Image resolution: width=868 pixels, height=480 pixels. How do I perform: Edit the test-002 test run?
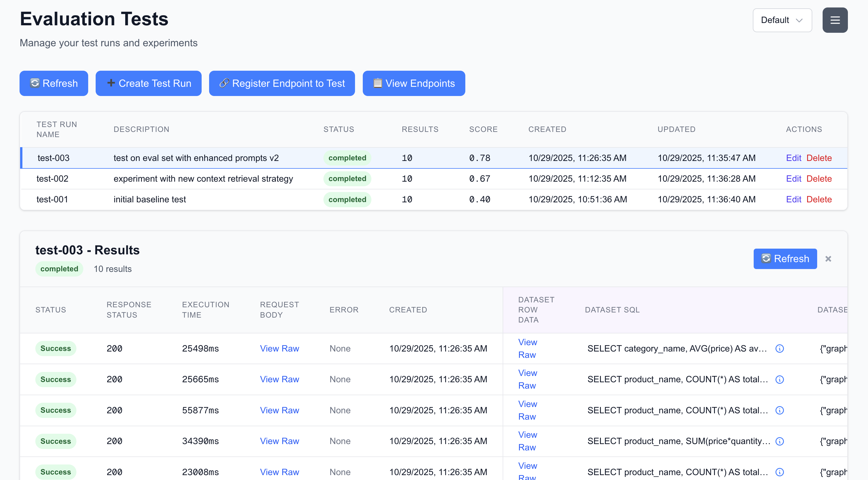point(793,179)
